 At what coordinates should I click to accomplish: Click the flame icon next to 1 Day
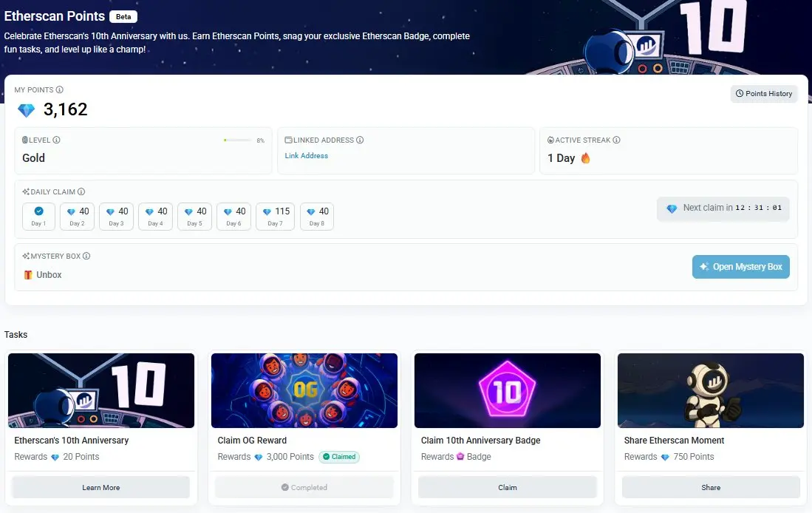pyautogui.click(x=585, y=158)
